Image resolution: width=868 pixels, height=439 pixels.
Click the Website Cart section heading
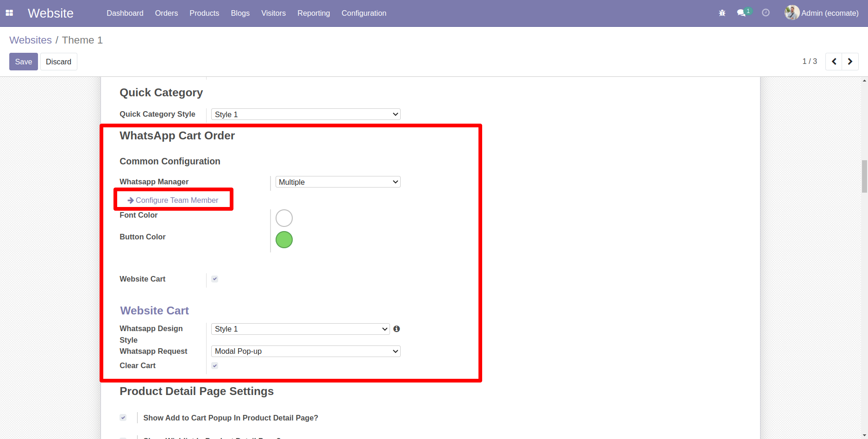[x=155, y=310]
